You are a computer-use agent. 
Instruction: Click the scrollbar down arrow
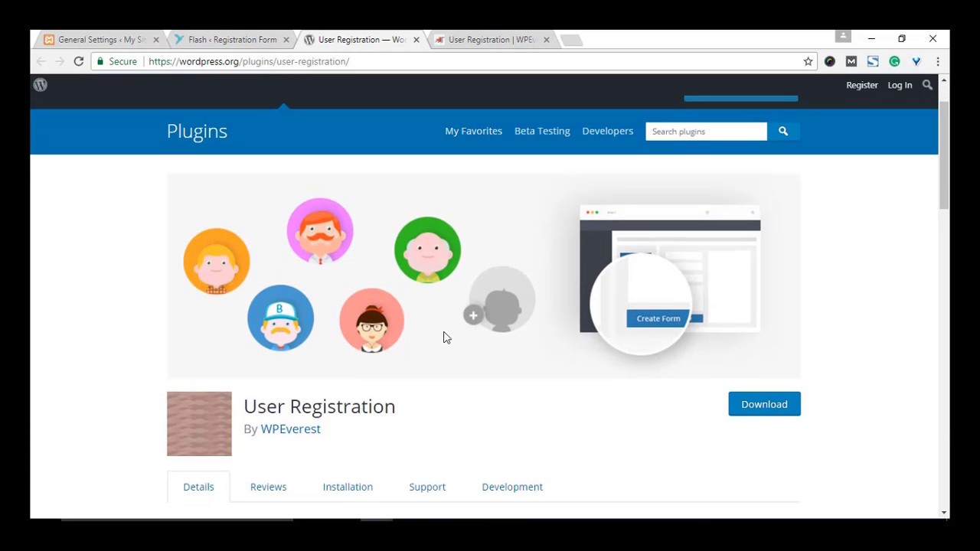coord(944,512)
